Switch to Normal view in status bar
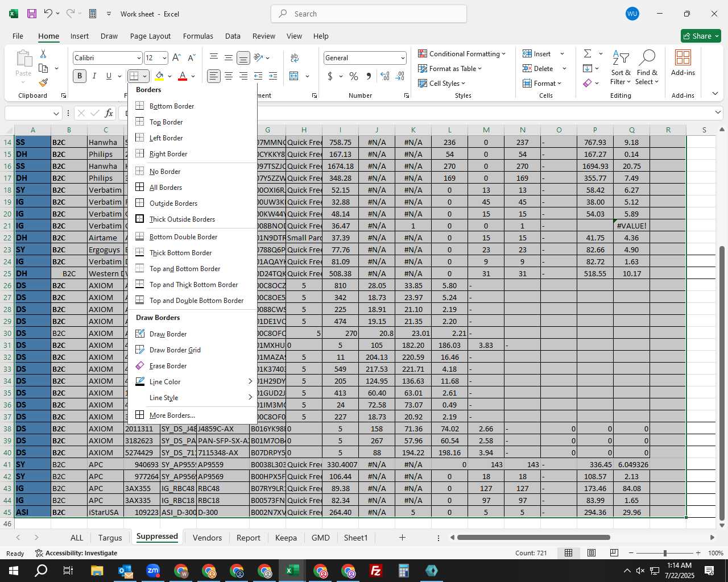Image resolution: width=728 pixels, height=582 pixels. tap(568, 552)
